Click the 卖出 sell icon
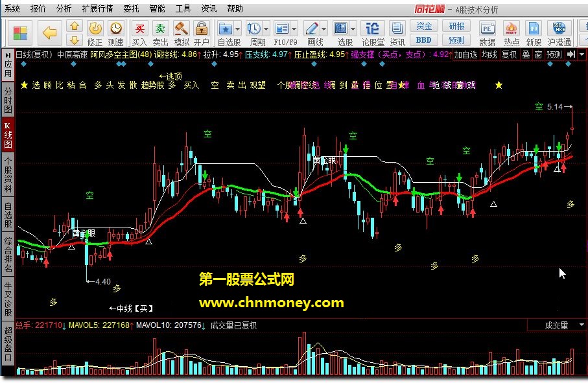 pyautogui.click(x=160, y=33)
